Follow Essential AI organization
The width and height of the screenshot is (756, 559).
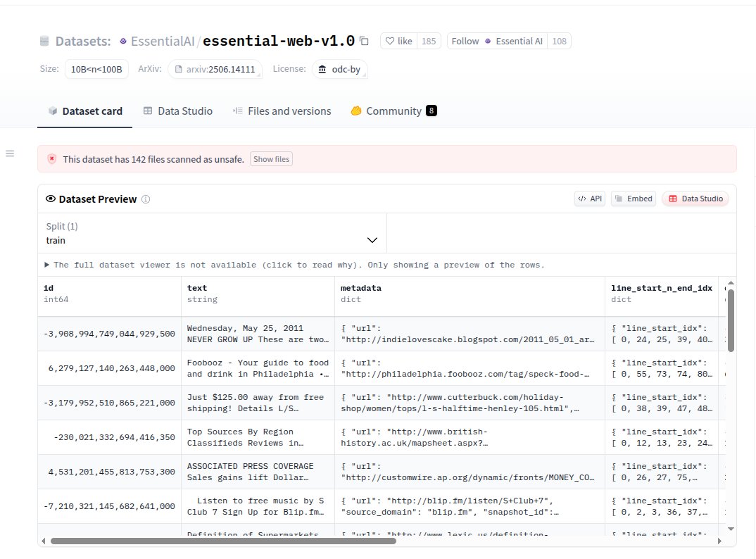pyautogui.click(x=496, y=41)
